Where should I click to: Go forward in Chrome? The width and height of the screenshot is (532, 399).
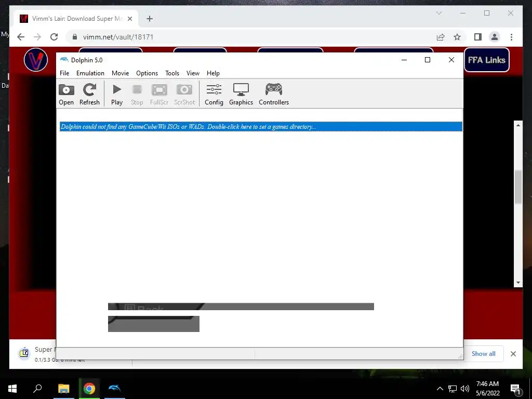tap(37, 37)
